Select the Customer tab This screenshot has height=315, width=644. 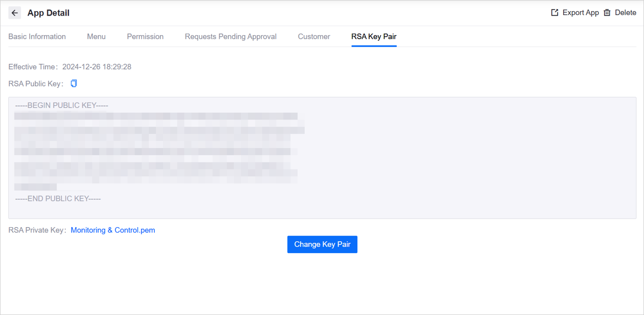313,36
